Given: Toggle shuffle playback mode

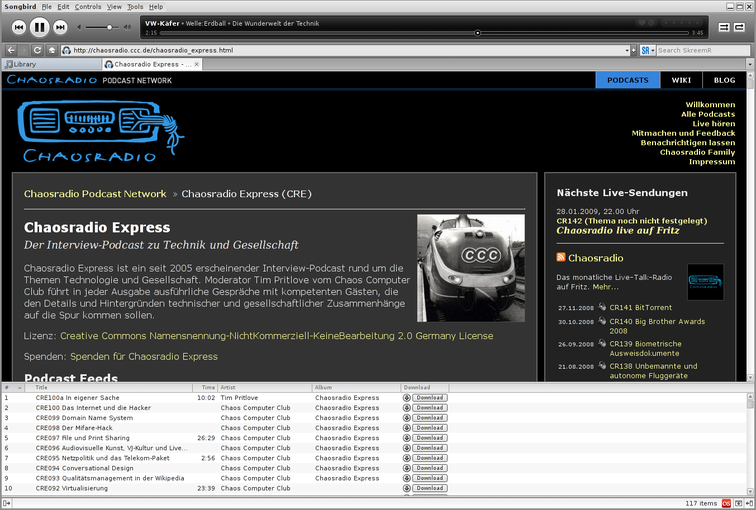Looking at the screenshot, I should coord(724,27).
